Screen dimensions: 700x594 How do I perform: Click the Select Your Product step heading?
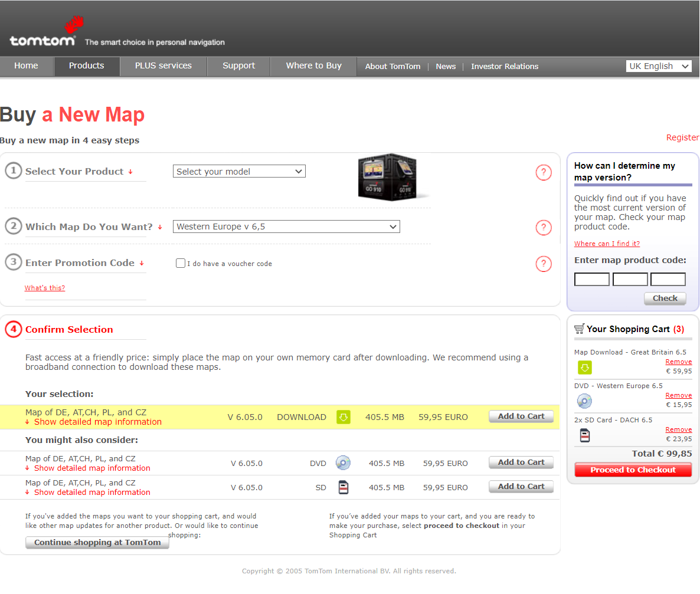pos(74,172)
